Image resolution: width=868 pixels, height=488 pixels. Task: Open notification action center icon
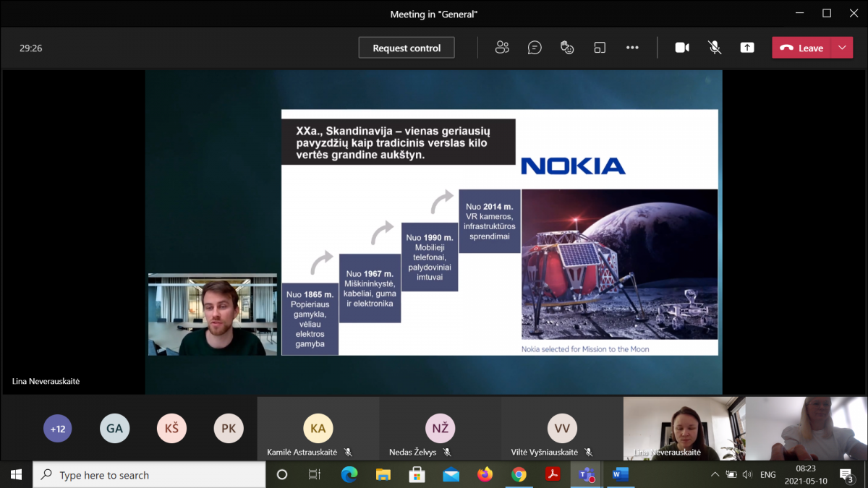click(x=847, y=475)
